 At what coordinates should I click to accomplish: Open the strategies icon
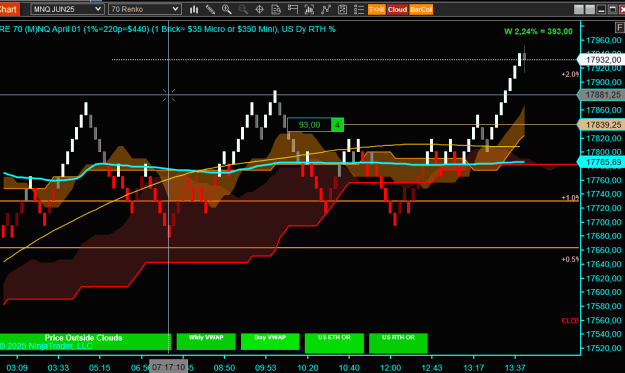[x=342, y=9]
